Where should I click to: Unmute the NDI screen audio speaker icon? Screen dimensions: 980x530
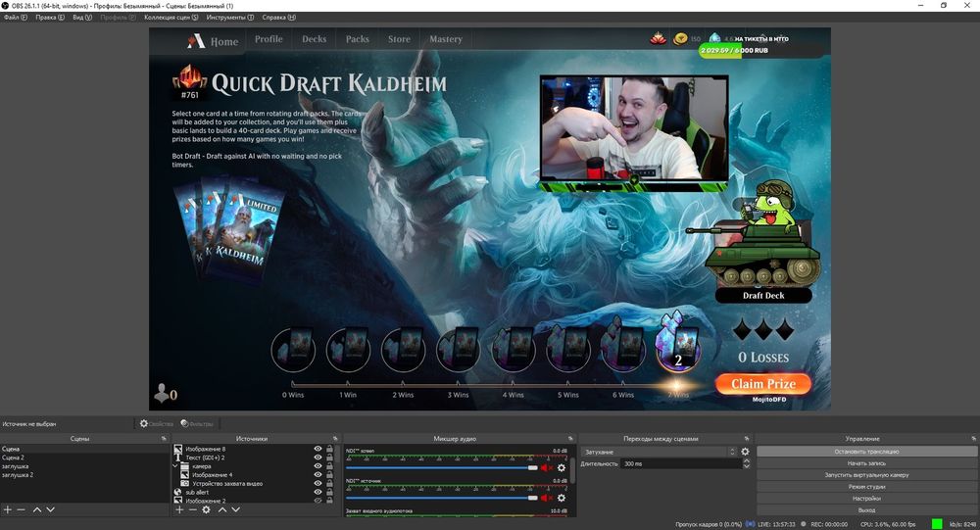pyautogui.click(x=547, y=468)
